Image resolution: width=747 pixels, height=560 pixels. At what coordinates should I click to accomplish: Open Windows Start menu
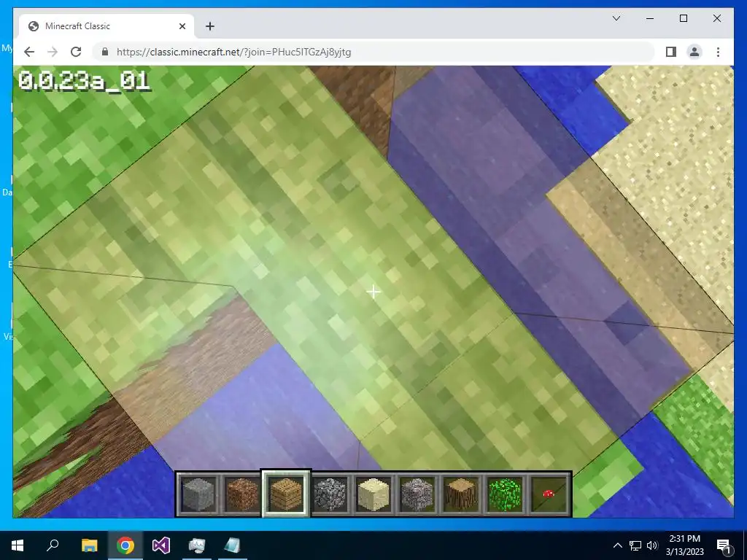(x=18, y=545)
